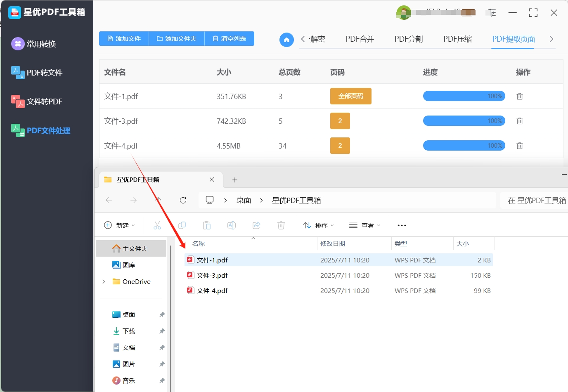This screenshot has width=568, height=392.
Task: Click the 添加文件夹 button
Action: pyautogui.click(x=177, y=38)
